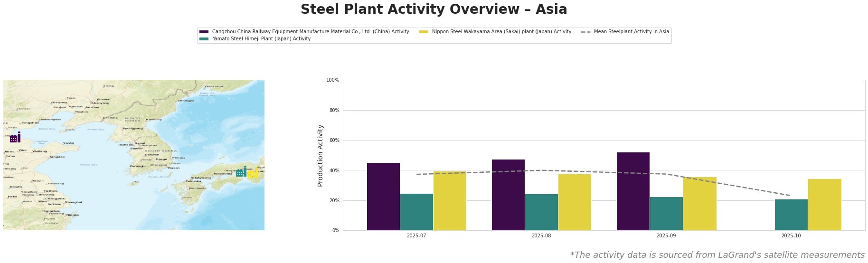
Task: Click the Production Activity y-axis title
Action: pos(321,155)
